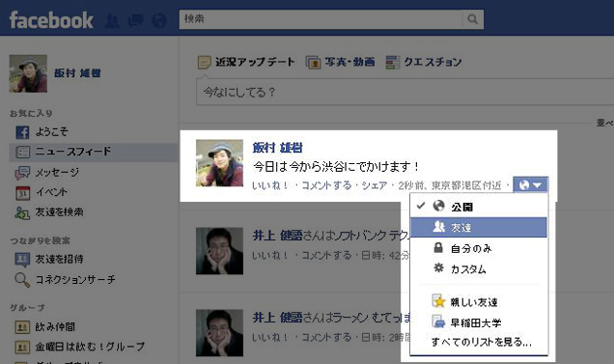Click コメントする on ソフトバンク post
The image size is (614, 364).
point(326,256)
